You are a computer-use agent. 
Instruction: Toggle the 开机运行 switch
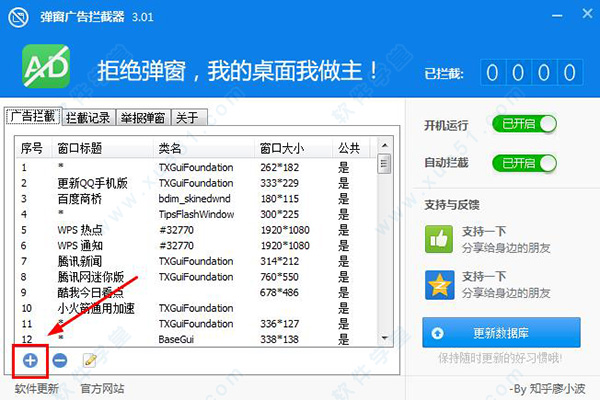click(524, 124)
